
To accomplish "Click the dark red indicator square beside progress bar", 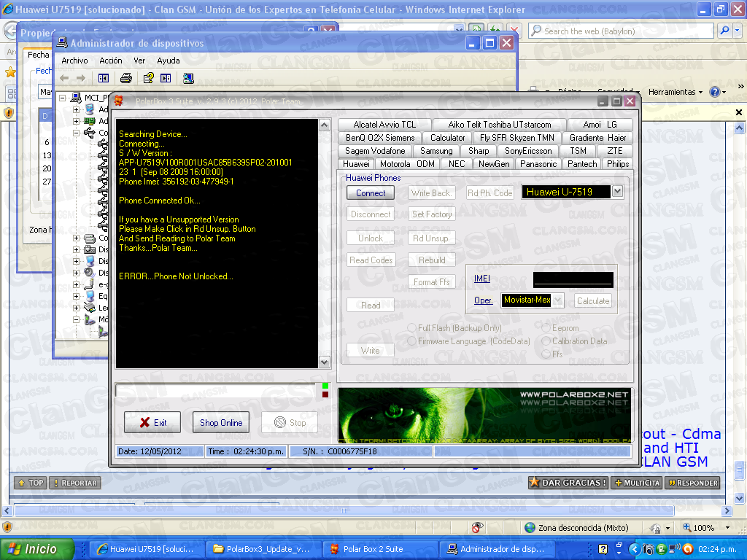I will tap(325, 394).
